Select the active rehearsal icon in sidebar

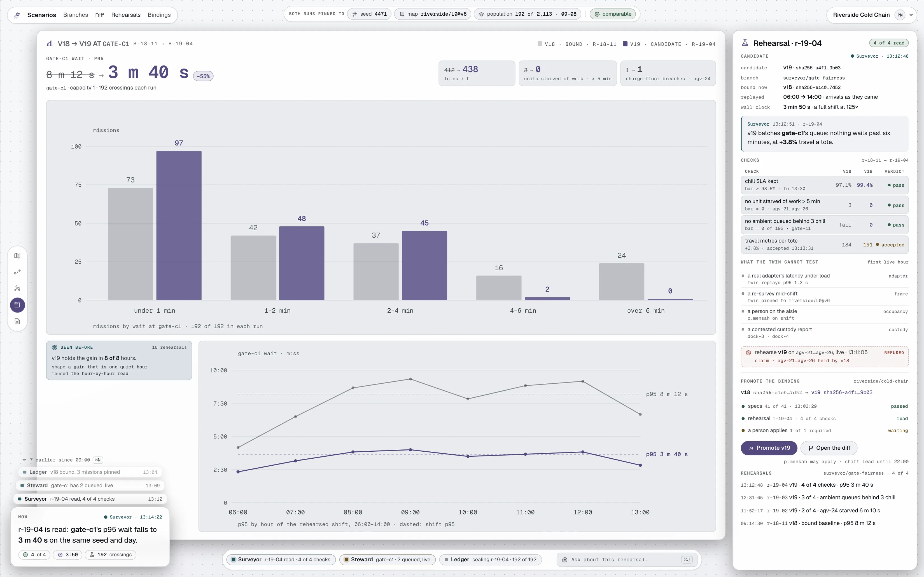pos(17,305)
